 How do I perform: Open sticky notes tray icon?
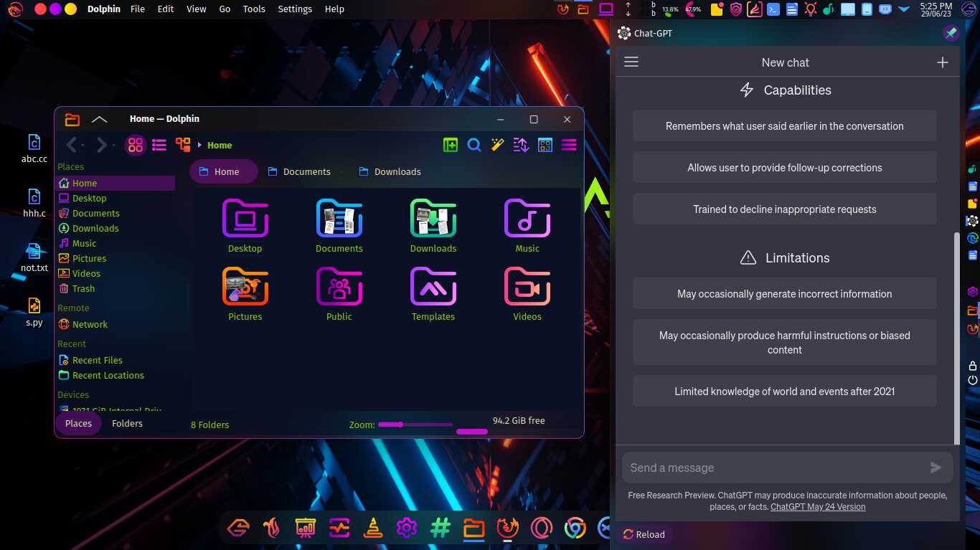(717, 9)
